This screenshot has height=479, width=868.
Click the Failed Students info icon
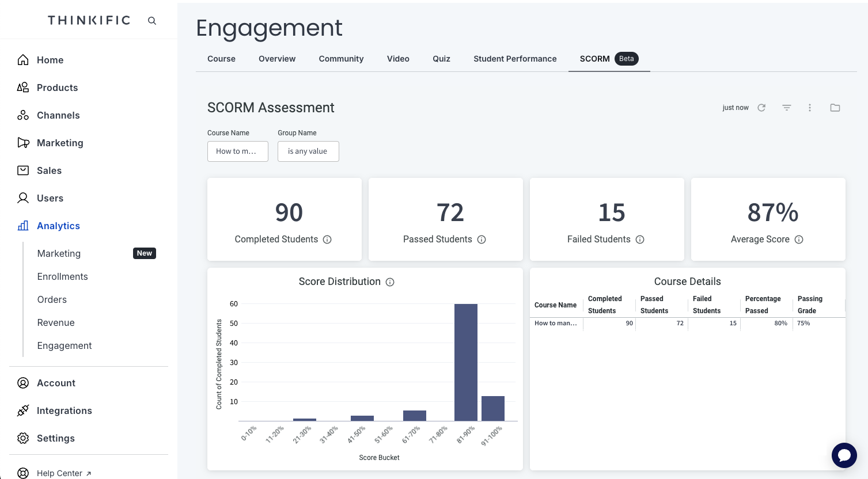click(x=640, y=240)
